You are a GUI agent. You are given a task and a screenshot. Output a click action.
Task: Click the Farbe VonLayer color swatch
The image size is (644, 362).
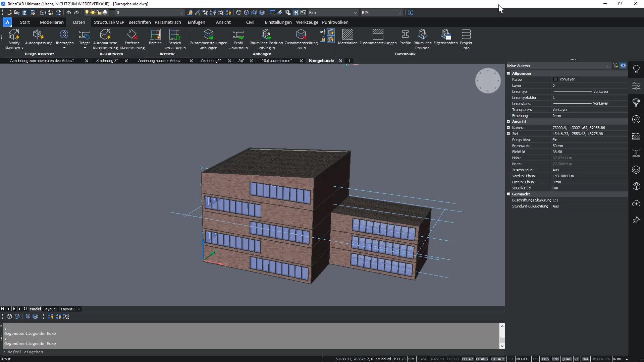coord(555,79)
